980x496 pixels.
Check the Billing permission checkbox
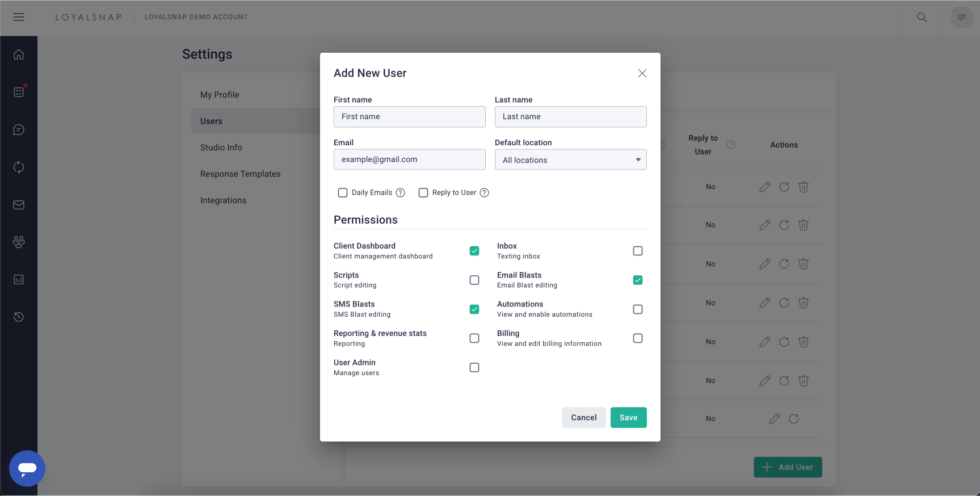point(638,338)
